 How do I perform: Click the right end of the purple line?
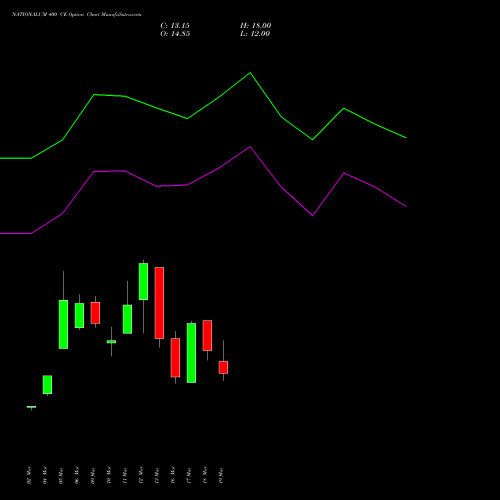click(x=406, y=207)
